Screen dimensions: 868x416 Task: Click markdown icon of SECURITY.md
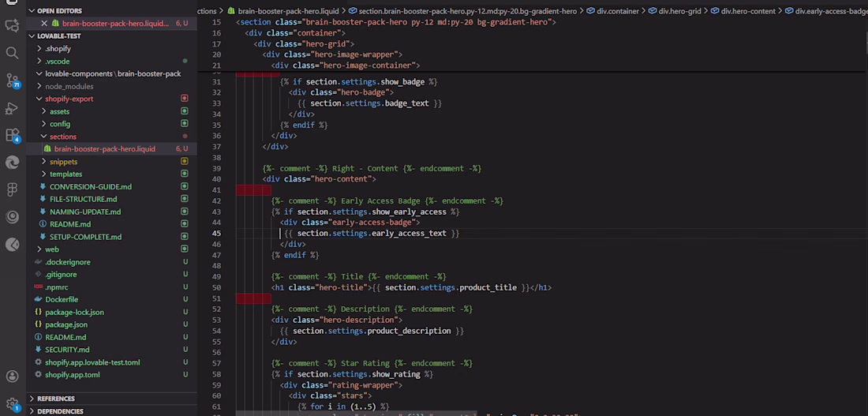coord(38,350)
